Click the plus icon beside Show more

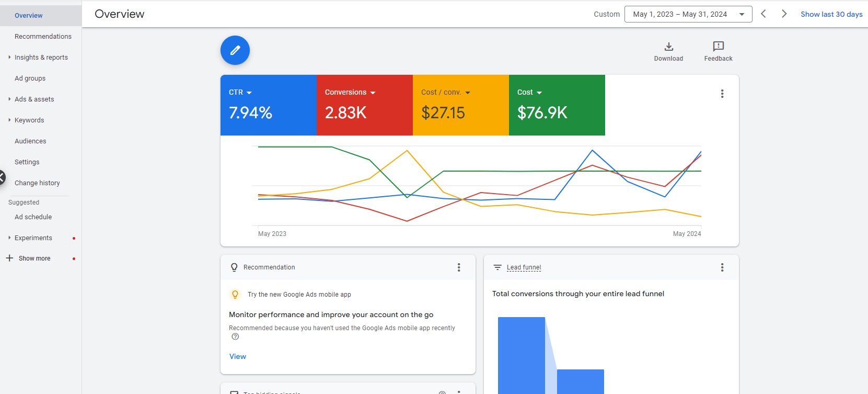(x=9, y=258)
